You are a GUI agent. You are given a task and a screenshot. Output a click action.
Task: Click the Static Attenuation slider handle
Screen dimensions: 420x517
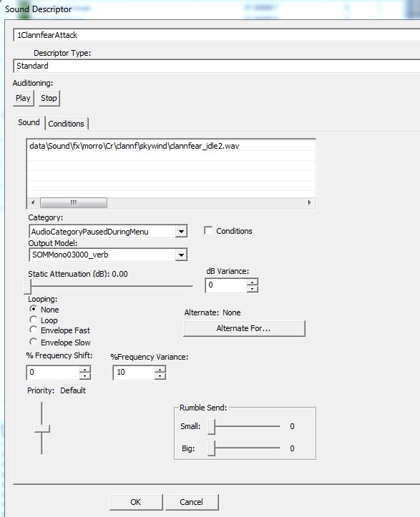point(28,287)
